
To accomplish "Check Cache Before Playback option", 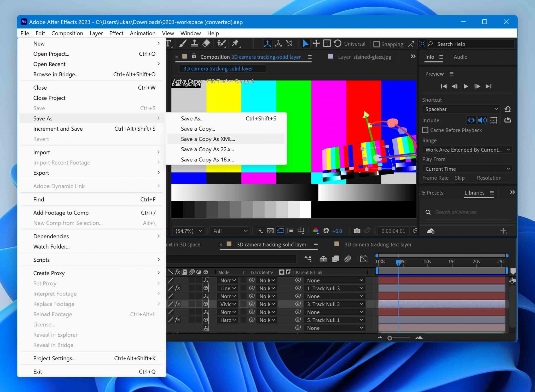I will (425, 130).
